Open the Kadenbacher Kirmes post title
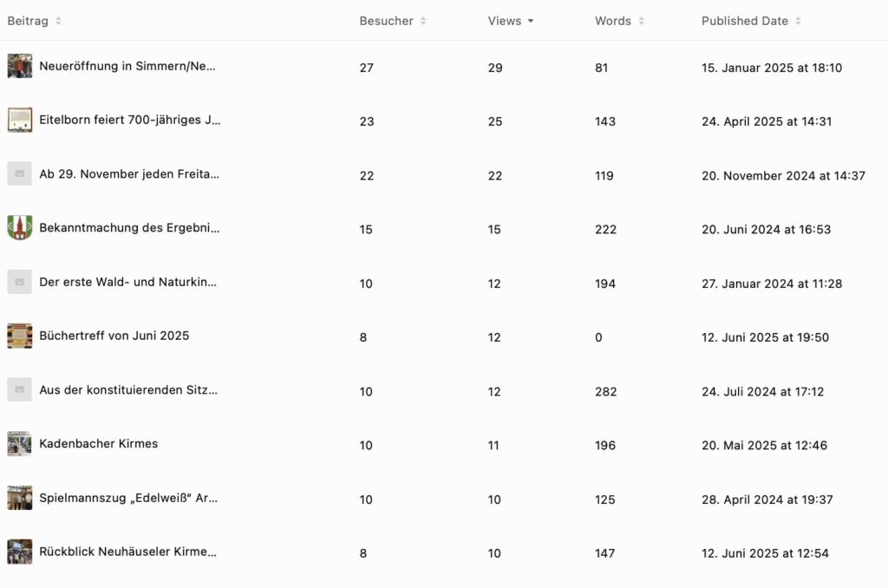The image size is (888, 588). point(99,444)
